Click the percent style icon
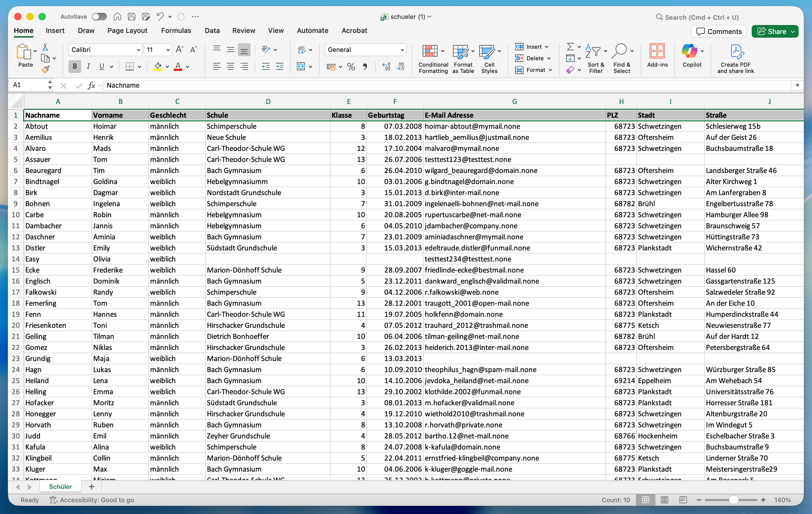This screenshot has width=812, height=514. (351, 67)
